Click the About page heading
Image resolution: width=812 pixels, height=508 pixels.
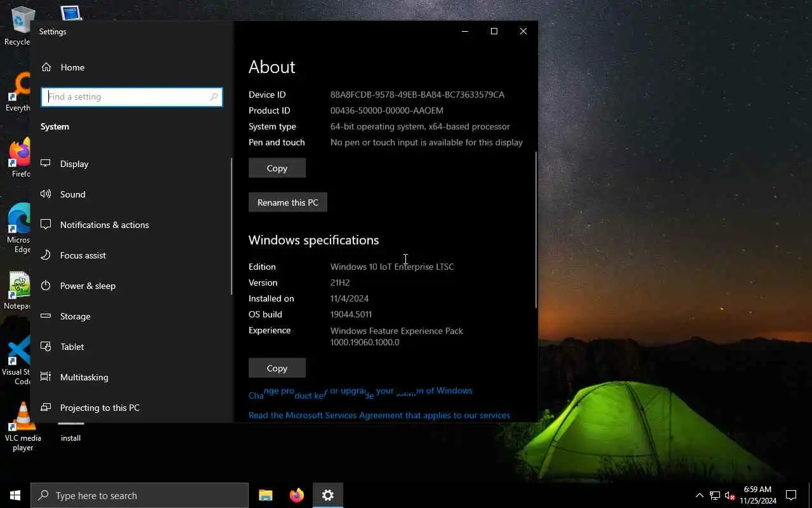[272, 67]
